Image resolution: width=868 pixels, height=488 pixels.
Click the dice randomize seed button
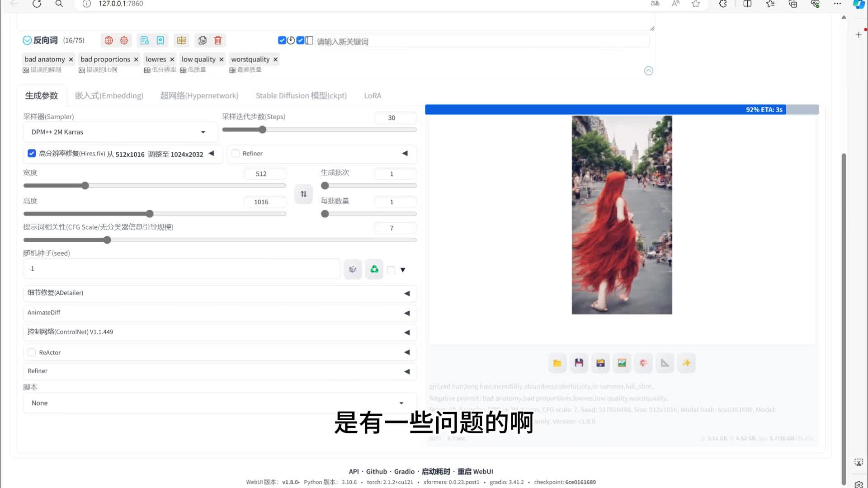click(x=353, y=269)
